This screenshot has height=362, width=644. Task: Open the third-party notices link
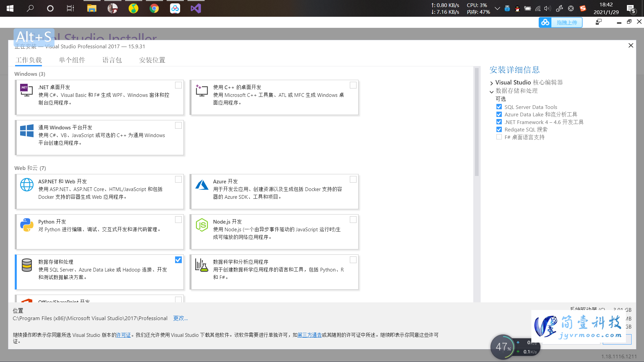pyautogui.click(x=310, y=335)
